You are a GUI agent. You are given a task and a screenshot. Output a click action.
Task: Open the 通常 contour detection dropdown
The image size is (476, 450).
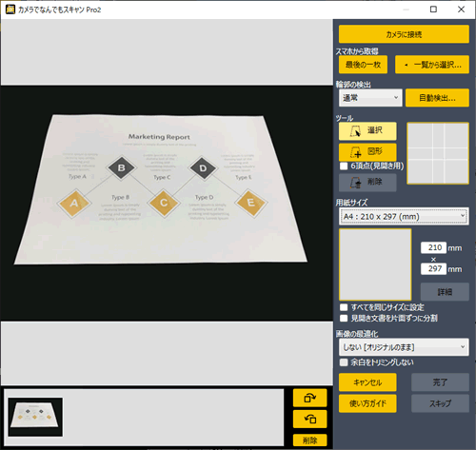(370, 98)
